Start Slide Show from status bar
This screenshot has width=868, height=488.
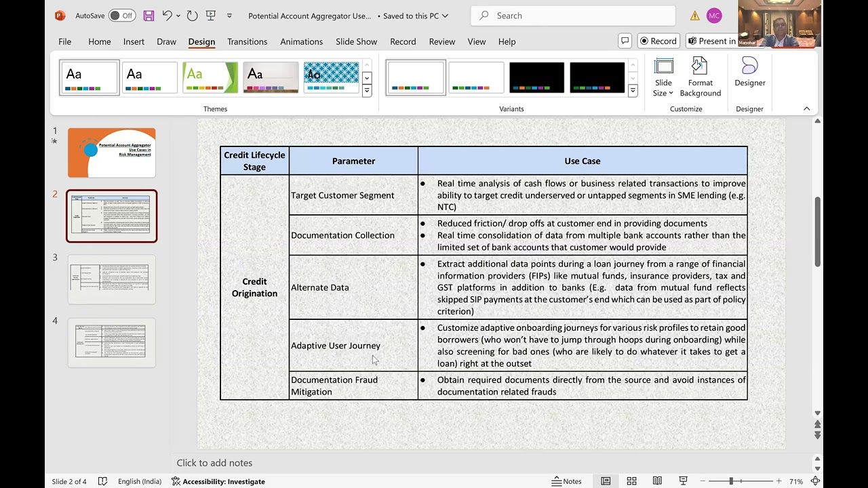tap(683, 481)
